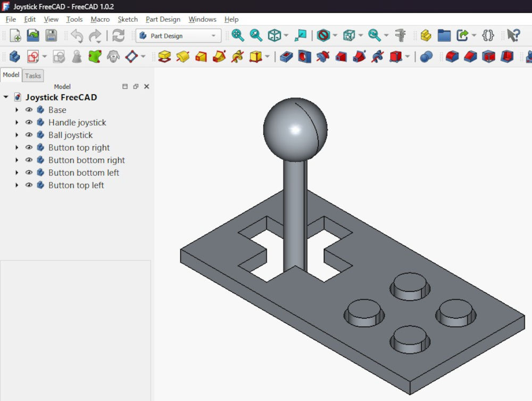The height and width of the screenshot is (401, 532).
Task: Click the Boolean operation spheres icon
Action: [x=426, y=56]
